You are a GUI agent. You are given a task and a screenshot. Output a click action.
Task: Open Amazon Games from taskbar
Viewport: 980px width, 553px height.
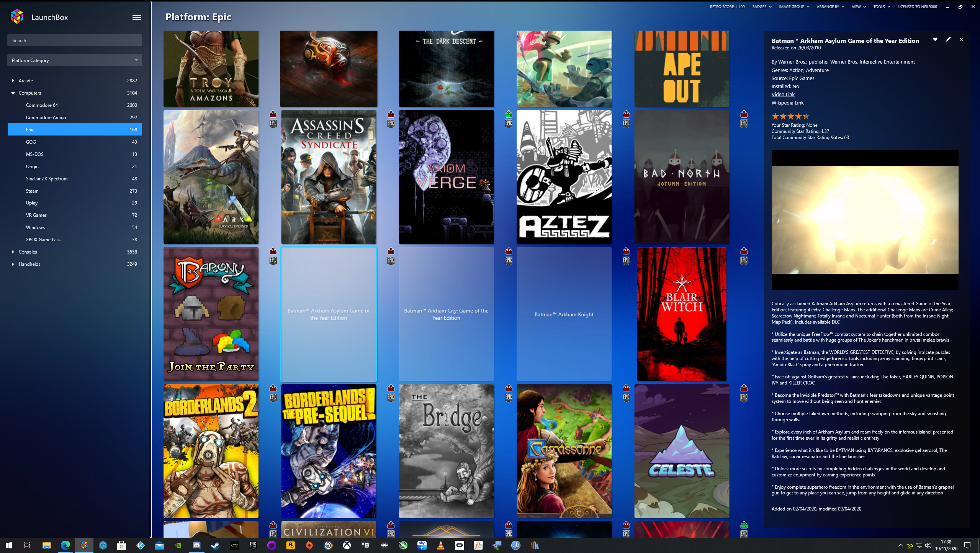[x=234, y=545]
